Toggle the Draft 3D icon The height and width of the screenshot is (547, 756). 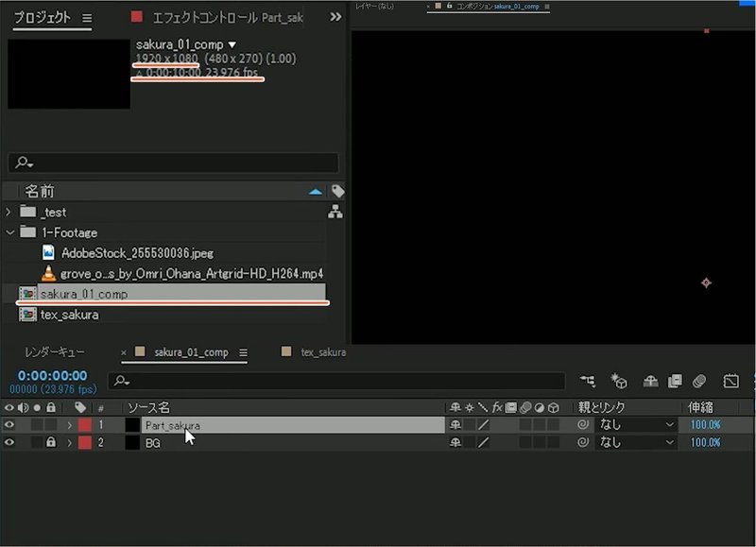tap(619, 381)
